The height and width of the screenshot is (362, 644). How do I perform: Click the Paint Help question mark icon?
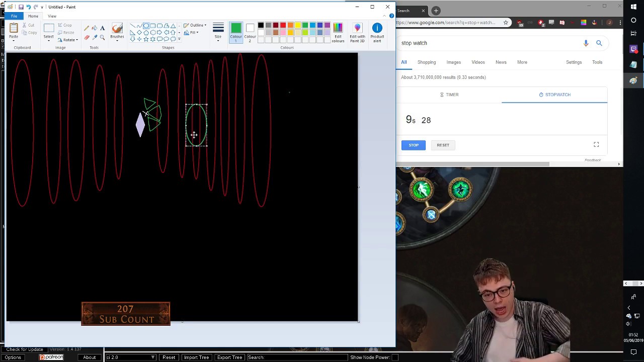click(x=391, y=16)
